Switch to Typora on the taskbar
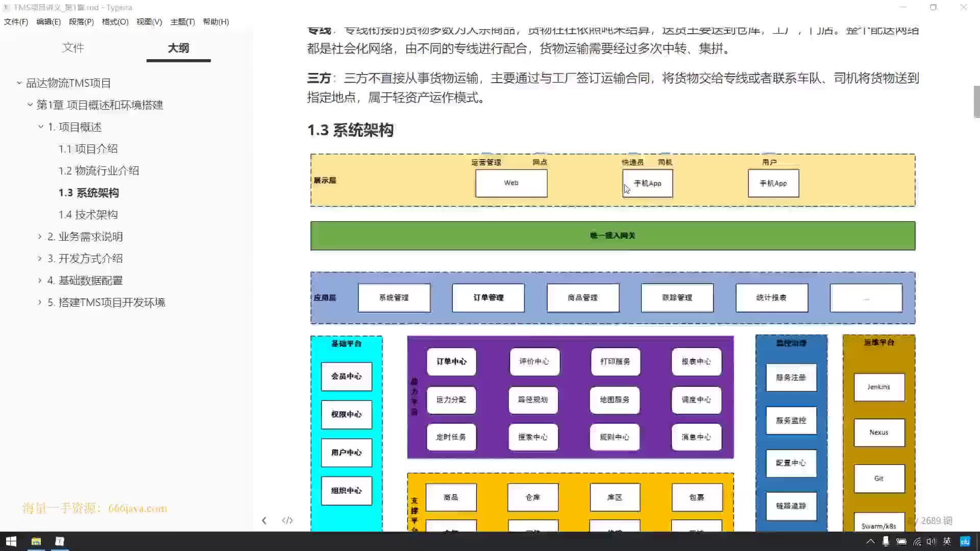This screenshot has width=980, height=551. click(x=60, y=541)
